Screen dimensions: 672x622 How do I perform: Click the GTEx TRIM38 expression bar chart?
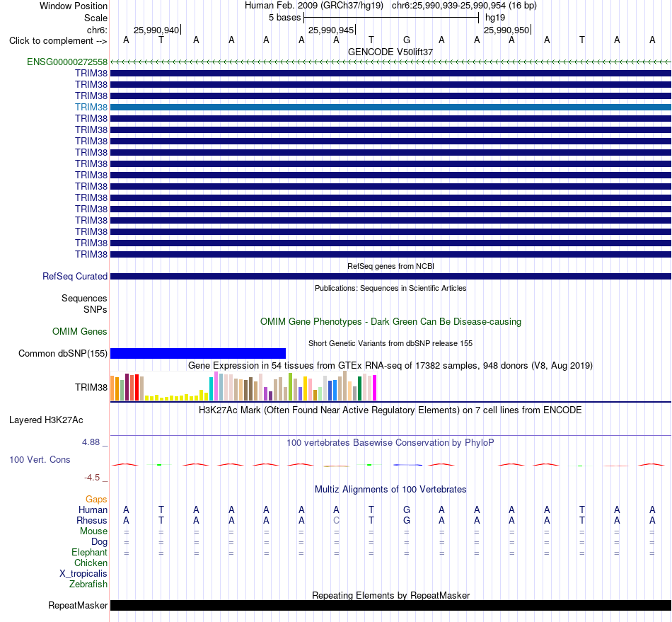(x=243, y=386)
